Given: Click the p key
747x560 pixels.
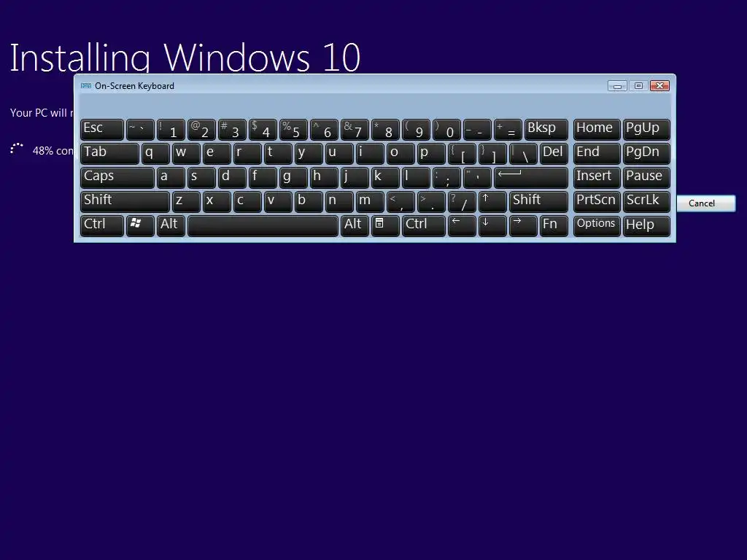Looking at the screenshot, I should pos(431,153).
